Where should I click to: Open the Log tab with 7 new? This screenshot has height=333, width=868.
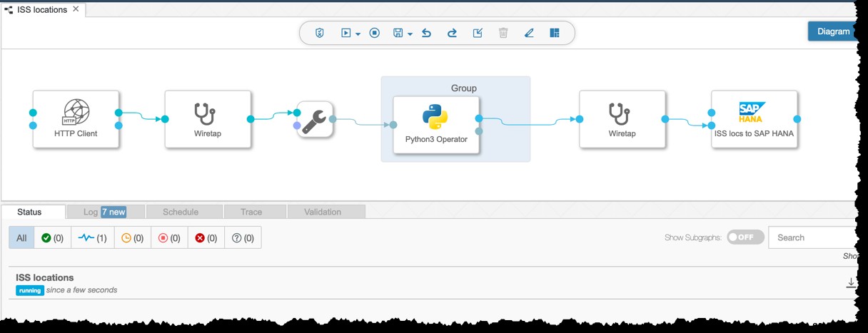106,212
